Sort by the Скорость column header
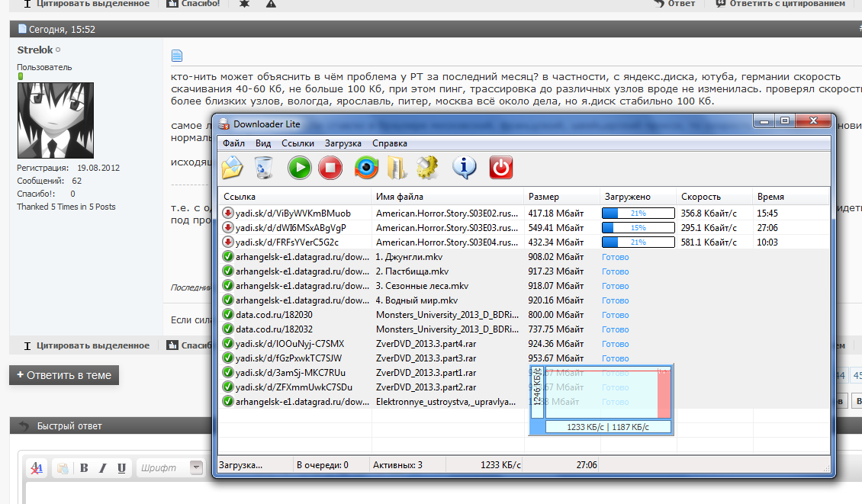Image resolution: width=862 pixels, height=504 pixels. click(x=715, y=196)
